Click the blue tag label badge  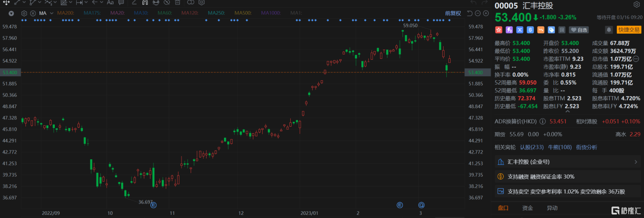click(551, 30)
